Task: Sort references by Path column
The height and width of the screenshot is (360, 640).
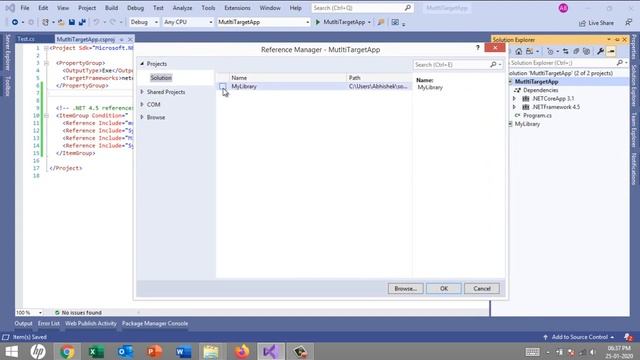Action: (x=379, y=78)
